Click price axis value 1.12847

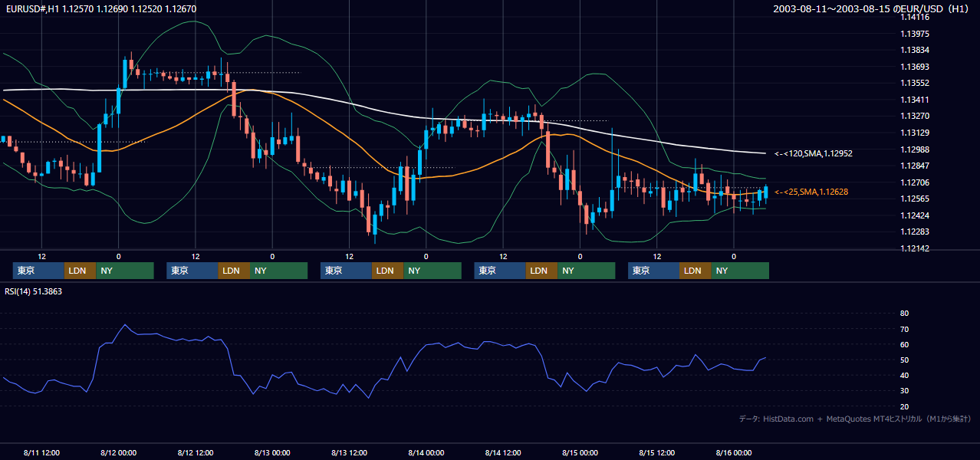[914, 166]
